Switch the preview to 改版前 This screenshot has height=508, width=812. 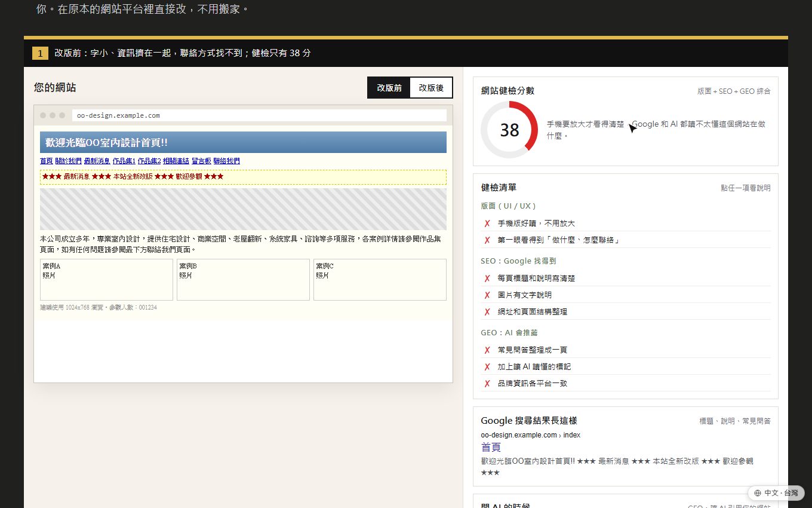(x=389, y=88)
